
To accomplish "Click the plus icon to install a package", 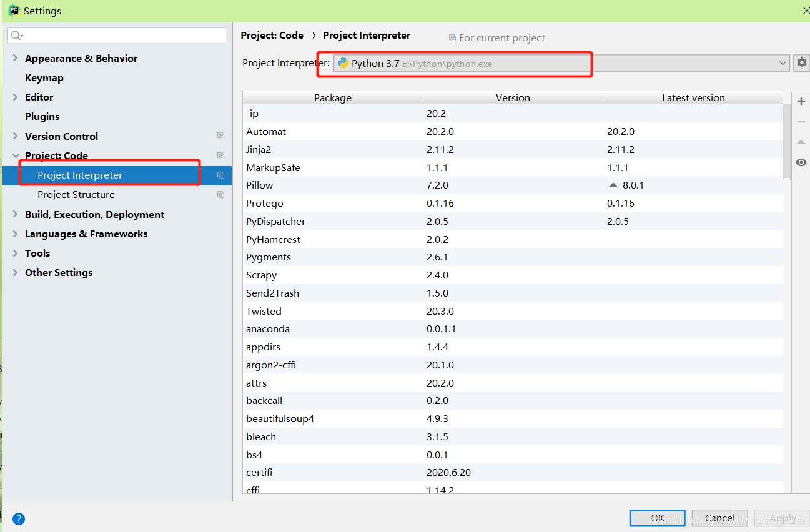I will [801, 101].
